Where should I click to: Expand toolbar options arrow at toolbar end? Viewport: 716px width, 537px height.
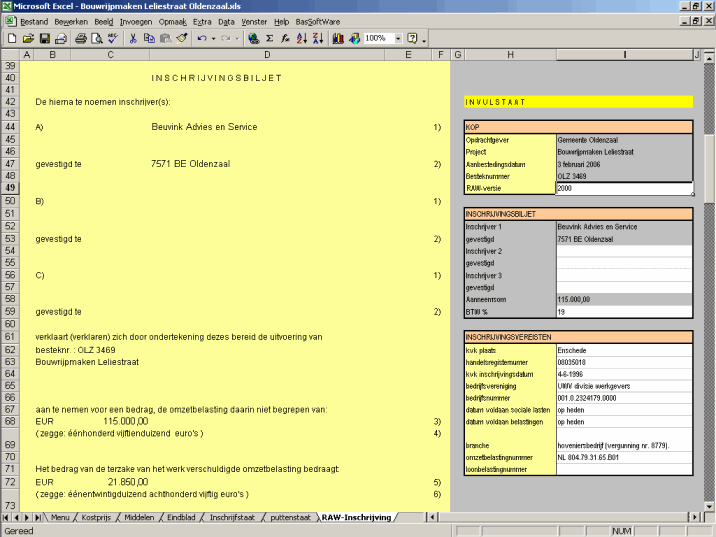coord(425,39)
